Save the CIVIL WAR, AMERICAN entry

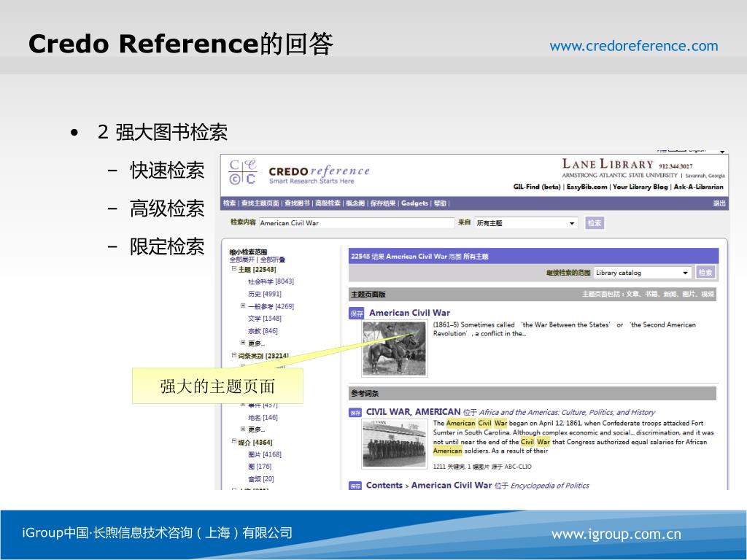tap(355, 413)
